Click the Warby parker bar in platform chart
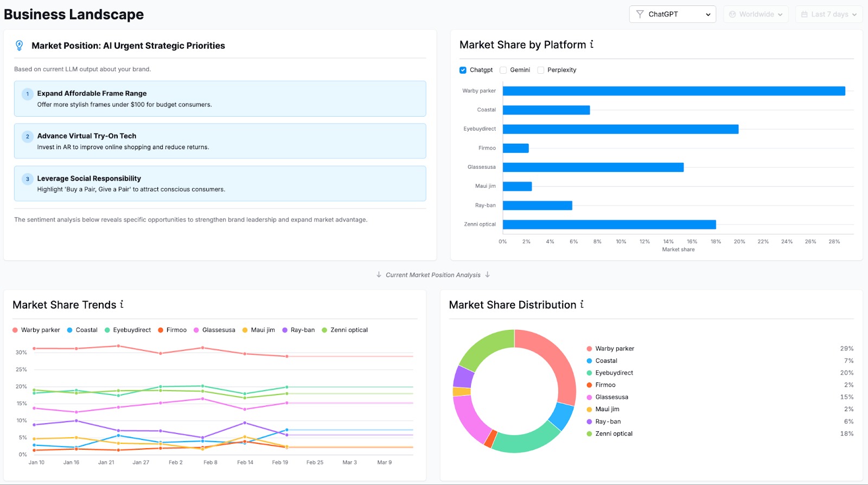 tap(674, 91)
